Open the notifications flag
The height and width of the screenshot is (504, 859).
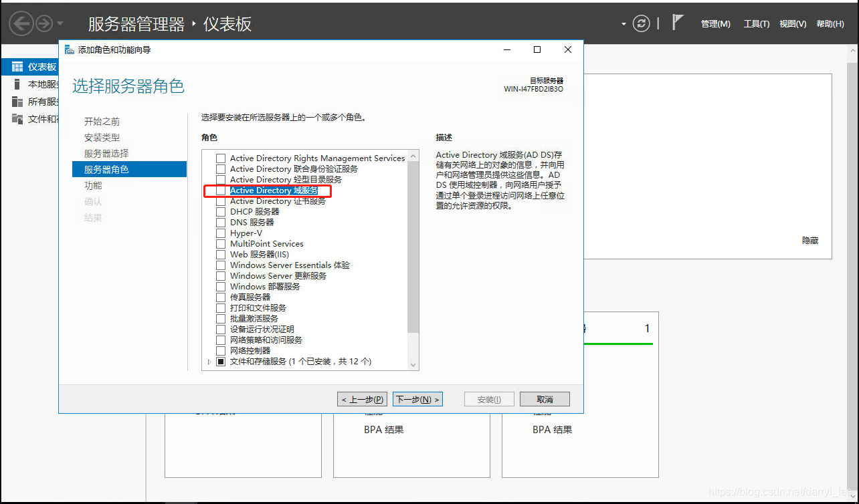coord(678,23)
